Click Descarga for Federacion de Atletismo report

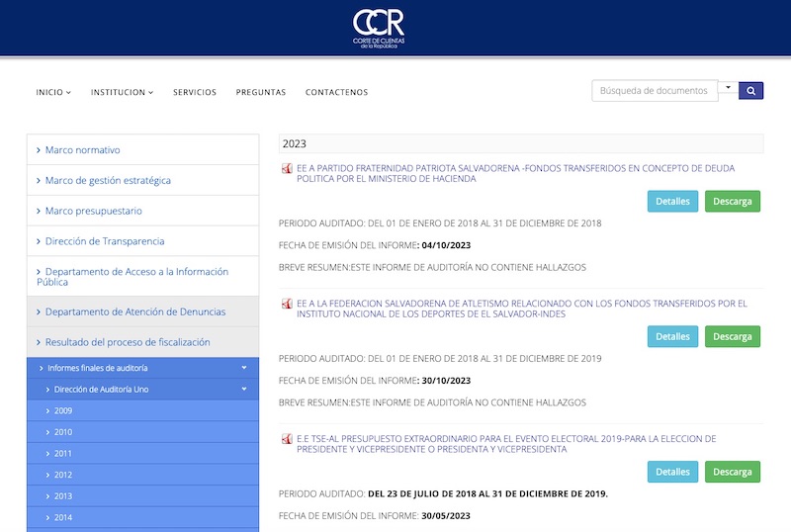733,336
